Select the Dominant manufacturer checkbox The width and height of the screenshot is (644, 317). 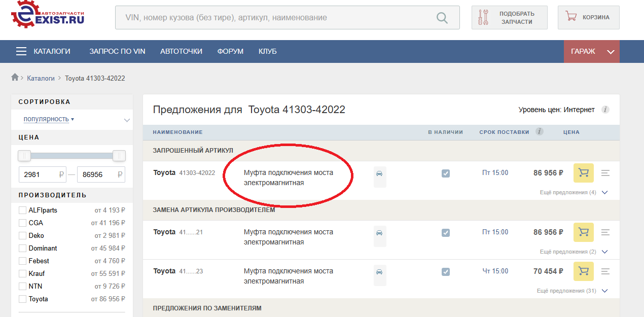click(x=22, y=248)
